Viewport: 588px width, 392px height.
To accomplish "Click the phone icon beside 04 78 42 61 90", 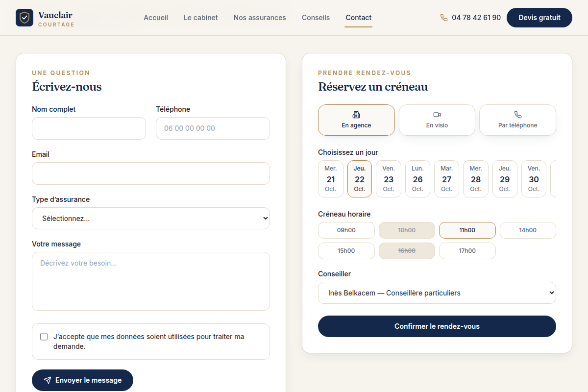I will 444,18.
